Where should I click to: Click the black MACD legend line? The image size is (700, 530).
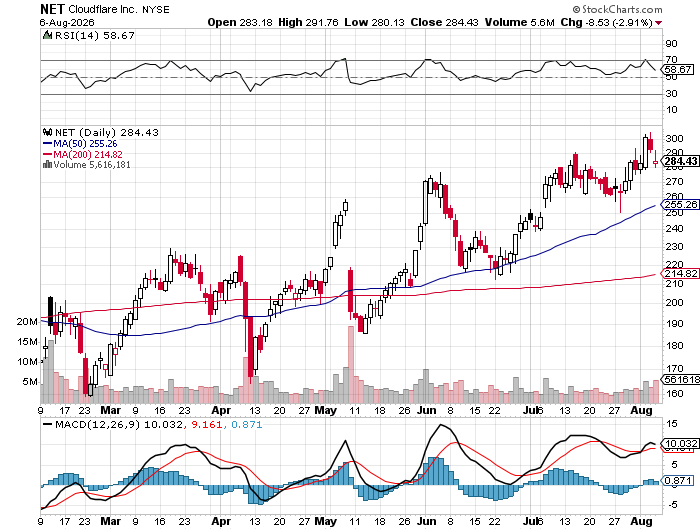(x=47, y=424)
